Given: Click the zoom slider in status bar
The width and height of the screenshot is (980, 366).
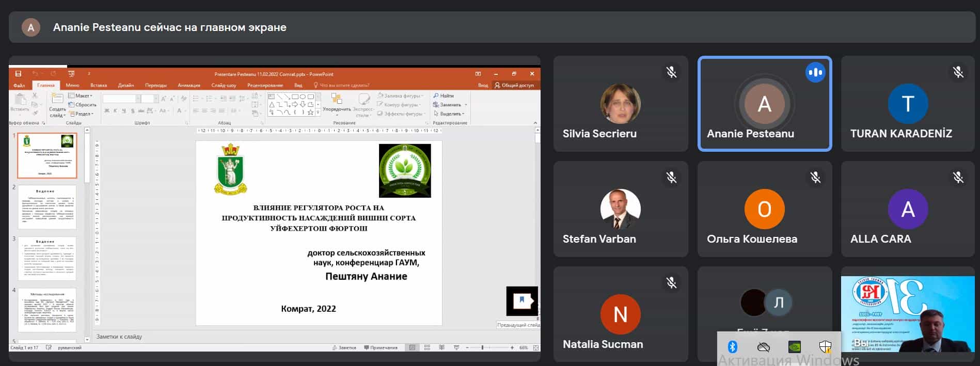Looking at the screenshot, I should point(482,347).
